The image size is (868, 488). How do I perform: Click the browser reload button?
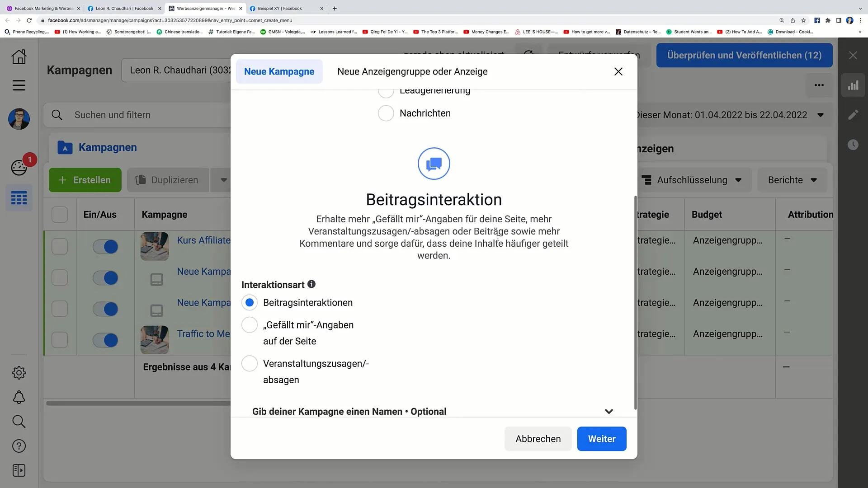[29, 20]
